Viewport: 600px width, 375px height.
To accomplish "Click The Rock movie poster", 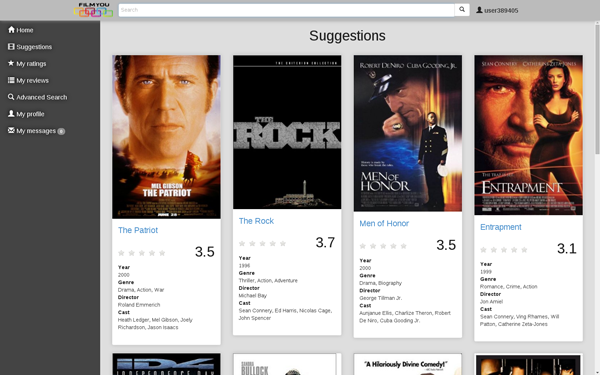I will tap(287, 132).
